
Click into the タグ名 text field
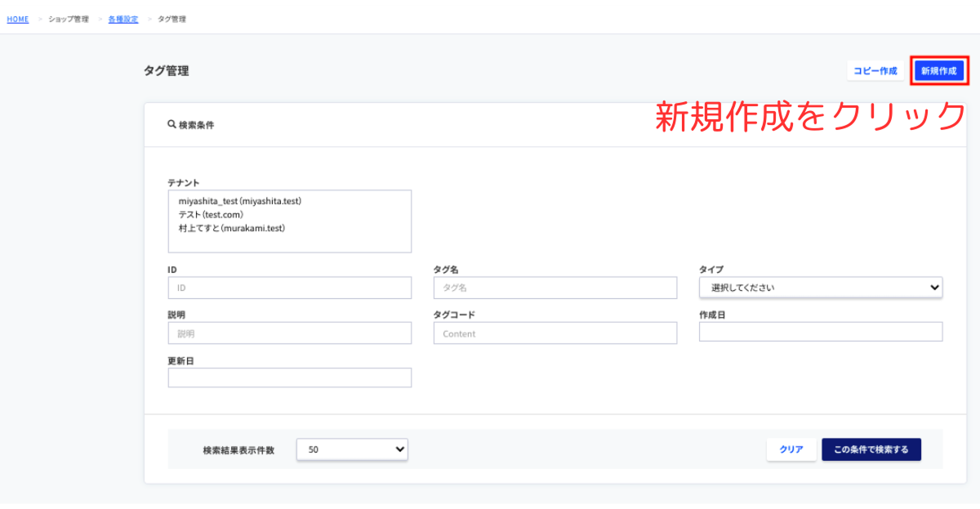555,288
